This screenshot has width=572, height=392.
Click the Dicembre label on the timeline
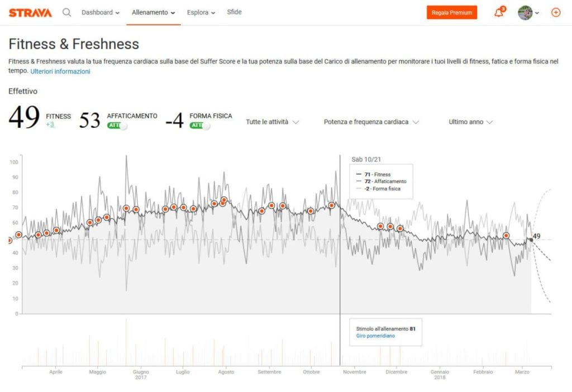coord(396,372)
